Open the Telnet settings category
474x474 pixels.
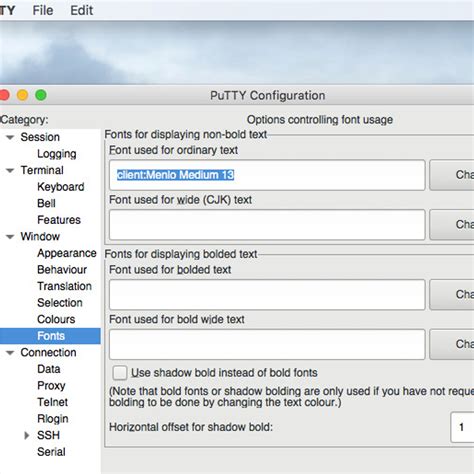click(52, 402)
